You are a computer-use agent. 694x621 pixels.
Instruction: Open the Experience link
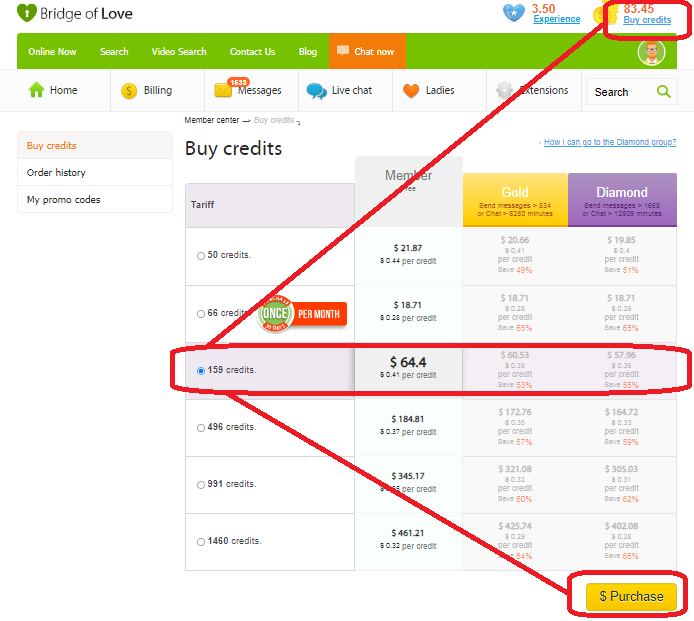[x=556, y=19]
